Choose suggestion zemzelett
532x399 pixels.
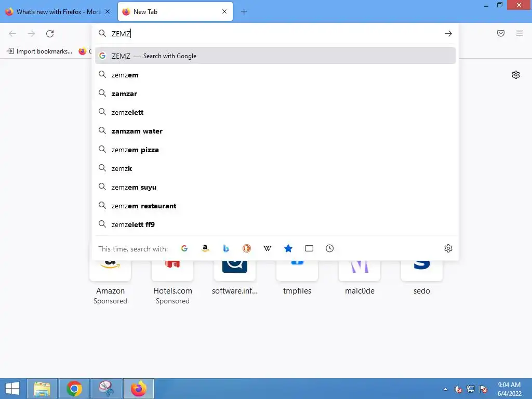[x=275, y=112]
